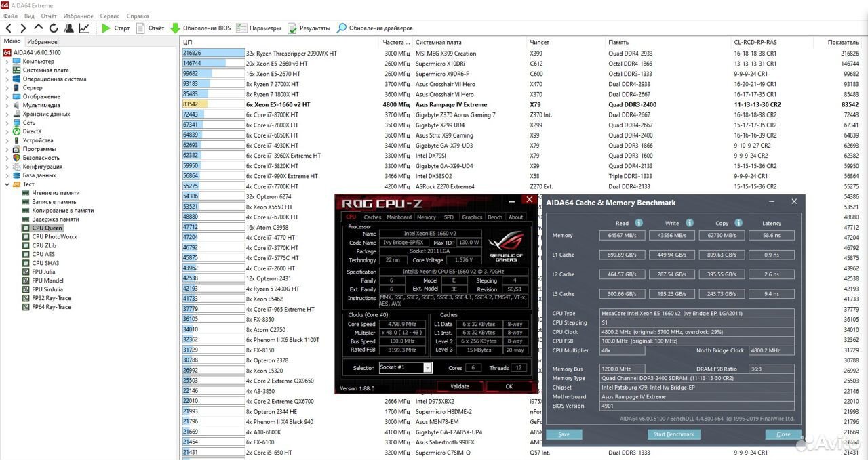Screen dimensions: 868x460
Task: Open the Memory tab in CPU-Z
Action: tap(427, 217)
